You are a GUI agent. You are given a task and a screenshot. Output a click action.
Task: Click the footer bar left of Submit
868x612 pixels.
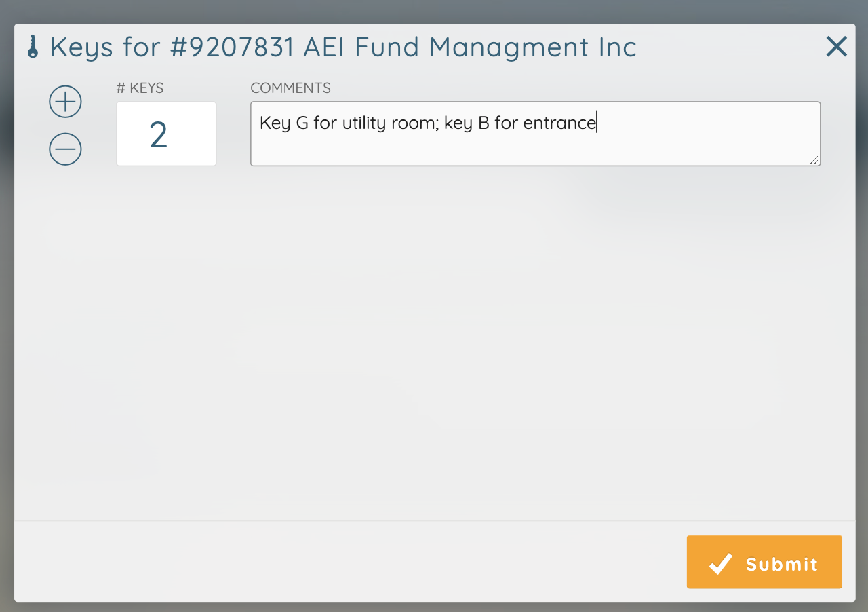(349, 562)
